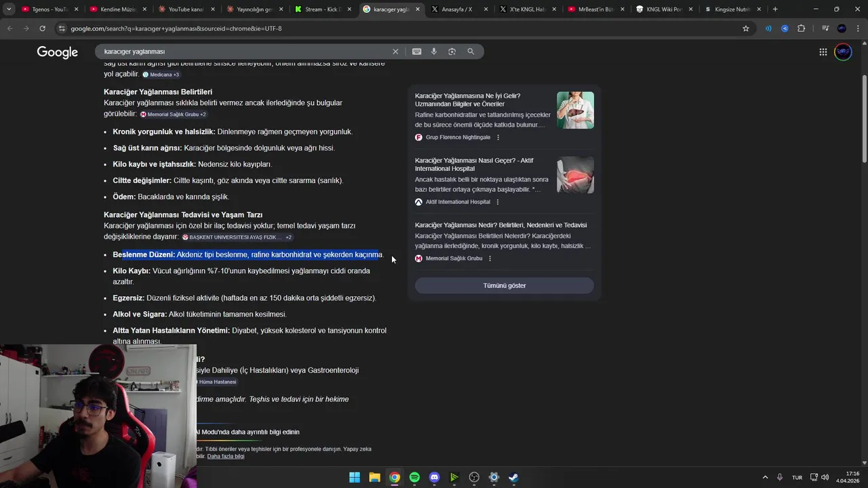Open options for the Grup Florence Nightingale result
The image size is (868, 488).
pos(498,138)
